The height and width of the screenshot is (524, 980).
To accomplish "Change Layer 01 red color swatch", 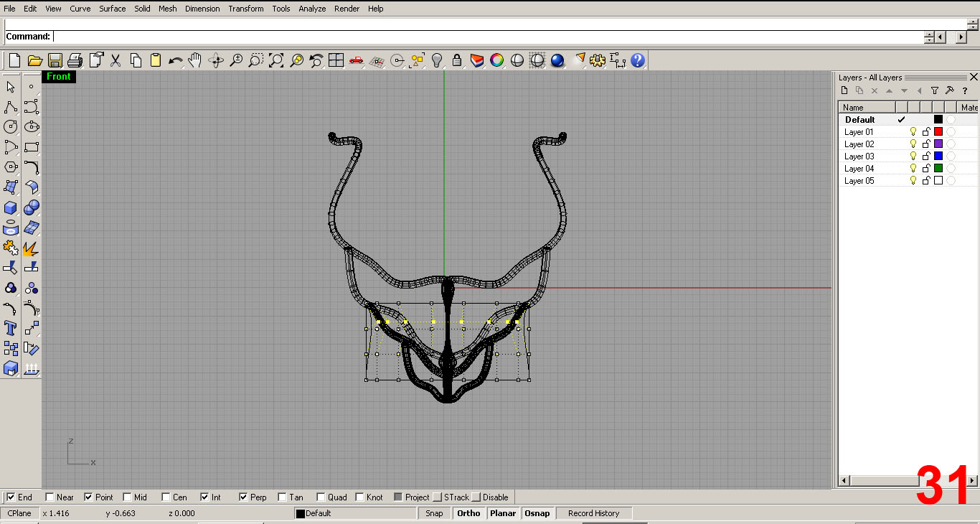I will (x=938, y=132).
